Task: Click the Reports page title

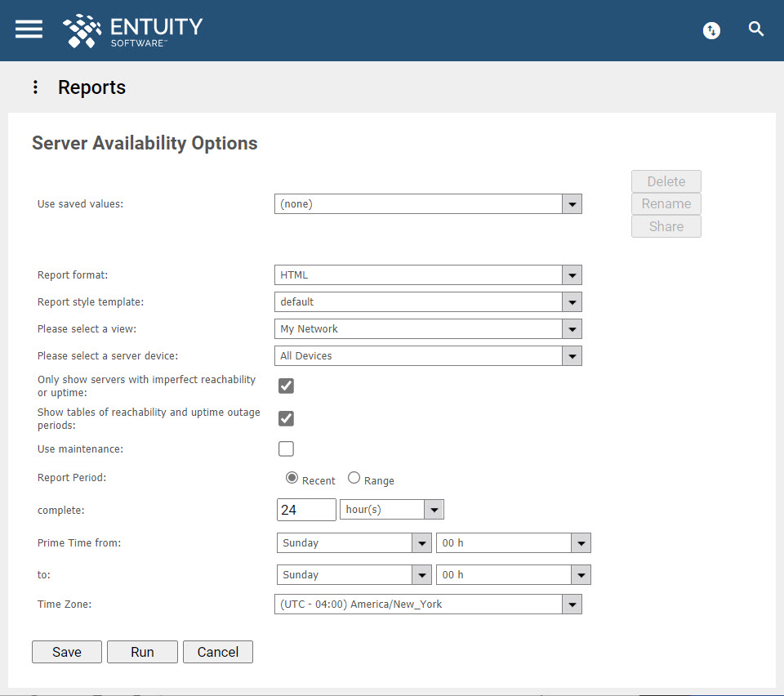Action: tap(92, 87)
